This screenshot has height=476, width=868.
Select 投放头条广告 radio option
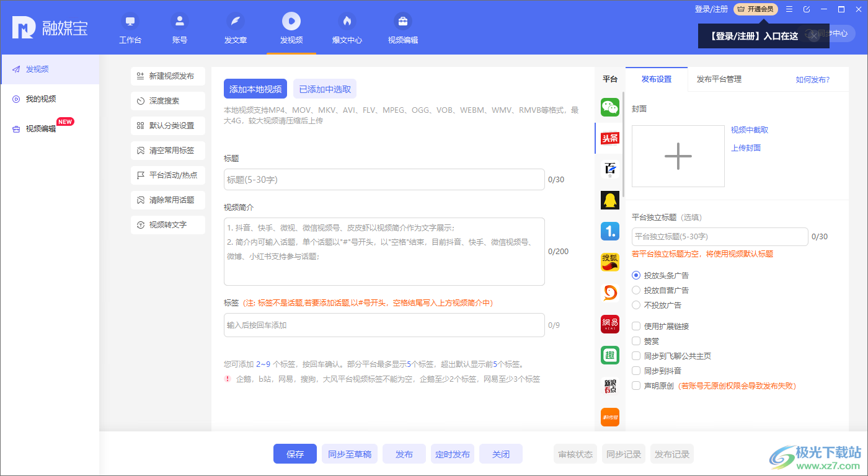[x=636, y=275]
